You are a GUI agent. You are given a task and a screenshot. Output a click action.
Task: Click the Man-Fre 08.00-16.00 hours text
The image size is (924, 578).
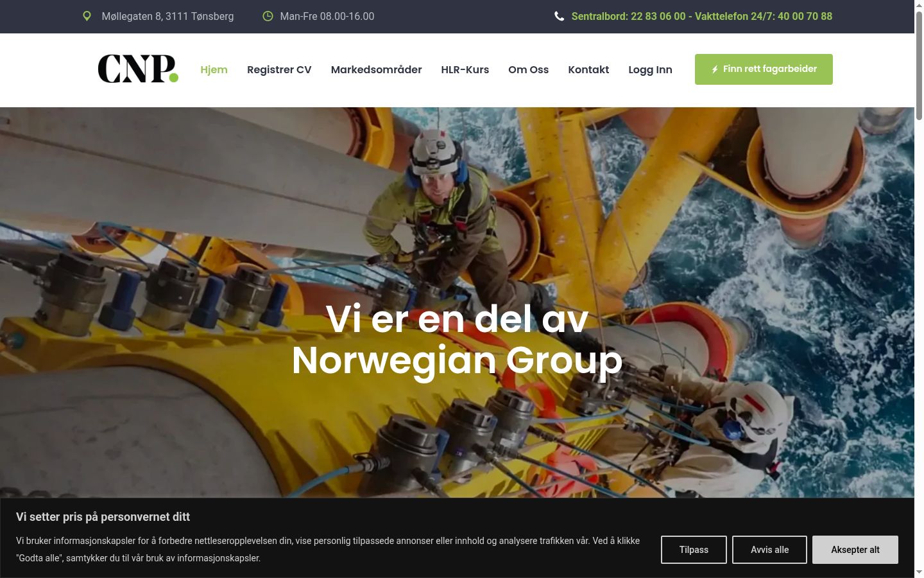point(327,16)
